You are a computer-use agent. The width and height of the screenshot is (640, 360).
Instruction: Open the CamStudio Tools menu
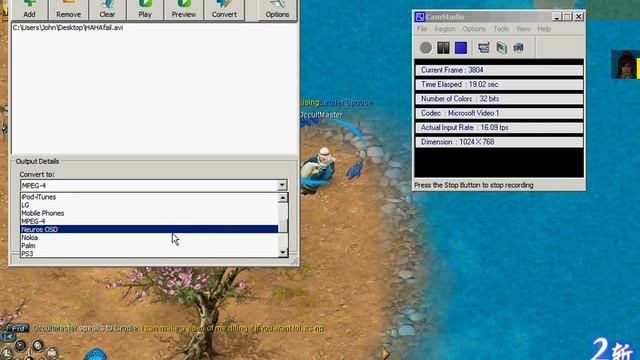pyautogui.click(x=501, y=29)
